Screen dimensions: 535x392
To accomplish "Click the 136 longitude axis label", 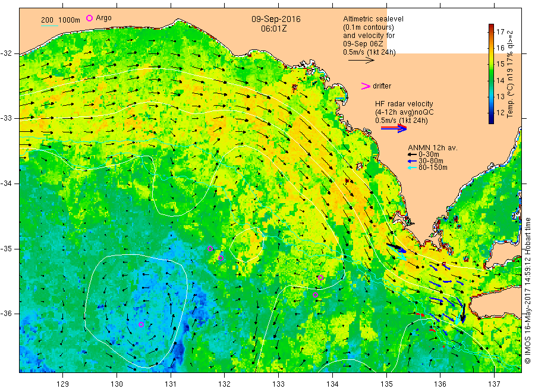I will point(440,384).
